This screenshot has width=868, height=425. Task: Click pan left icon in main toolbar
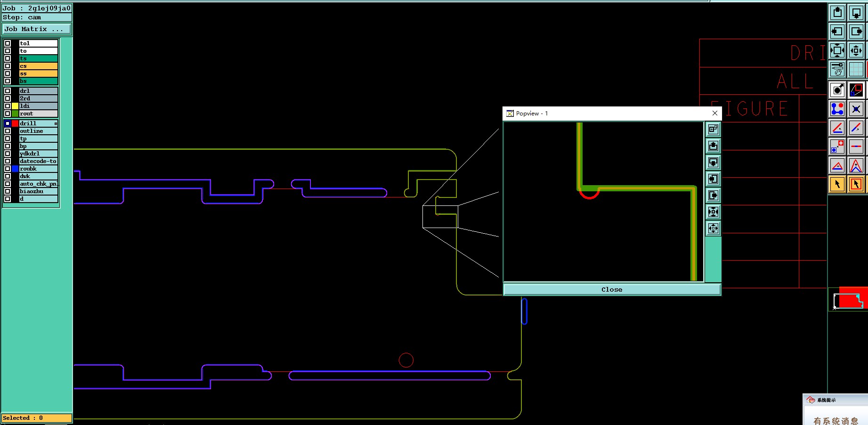pyautogui.click(x=837, y=32)
